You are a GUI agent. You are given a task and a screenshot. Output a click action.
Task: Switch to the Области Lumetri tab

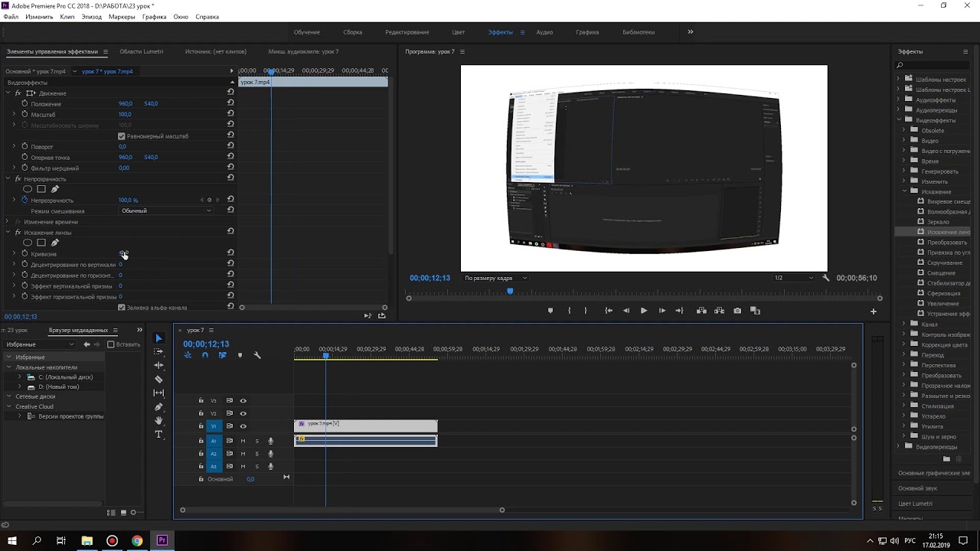[x=141, y=52]
